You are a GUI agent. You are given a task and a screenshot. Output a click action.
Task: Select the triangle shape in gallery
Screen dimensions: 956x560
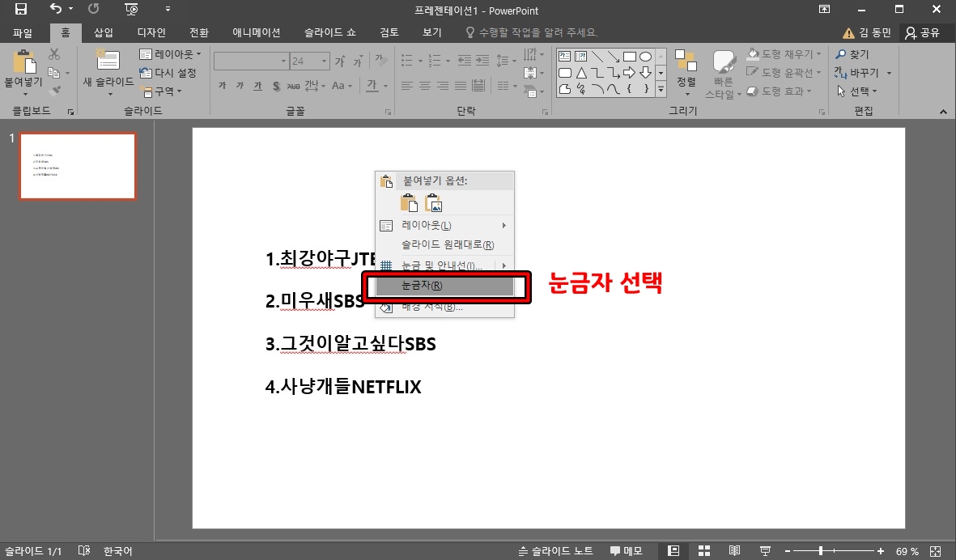[x=581, y=73]
